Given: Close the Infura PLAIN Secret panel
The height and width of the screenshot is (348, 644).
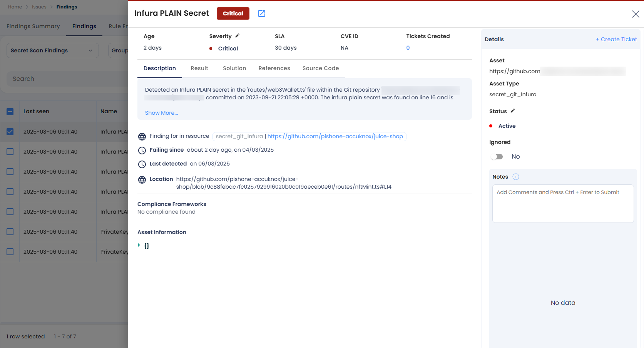Looking at the screenshot, I should 636,14.
